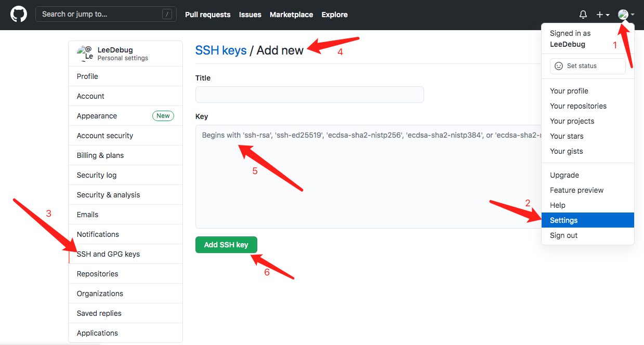The width and height of the screenshot is (644, 345).
Task: Select Profile in the settings sidebar
Action: pyautogui.click(x=125, y=76)
